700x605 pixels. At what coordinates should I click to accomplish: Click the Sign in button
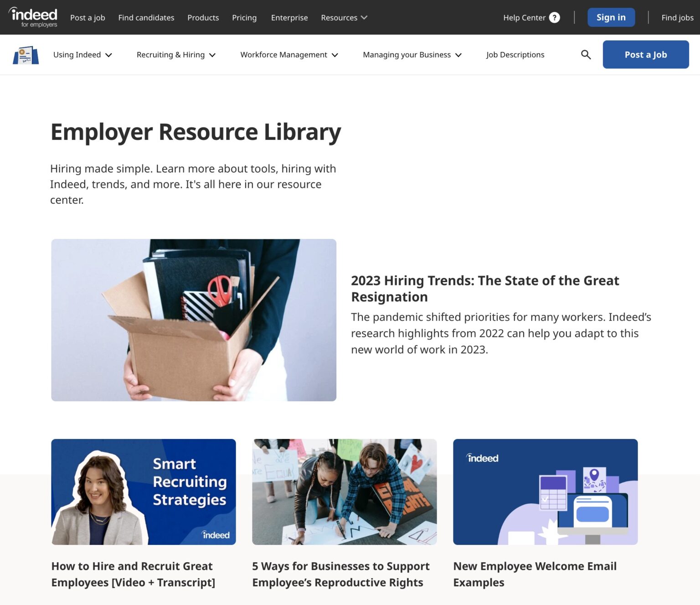tap(611, 17)
